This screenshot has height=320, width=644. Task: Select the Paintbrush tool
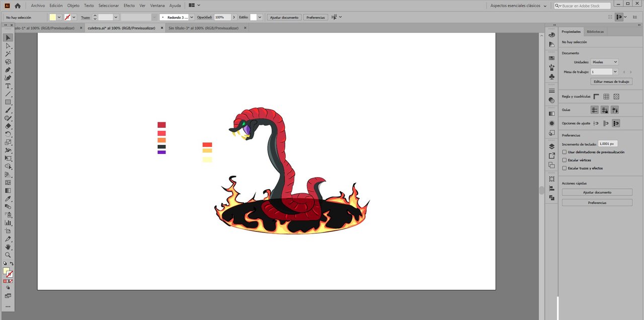[8, 110]
